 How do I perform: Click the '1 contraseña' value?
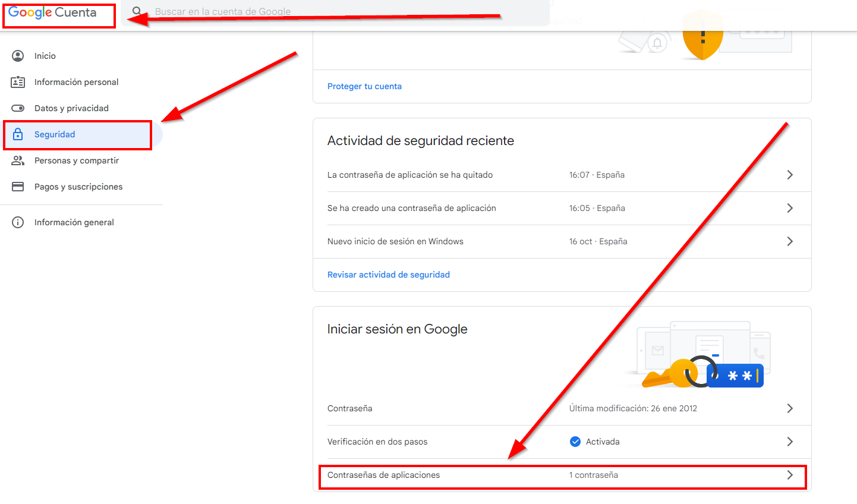(594, 475)
